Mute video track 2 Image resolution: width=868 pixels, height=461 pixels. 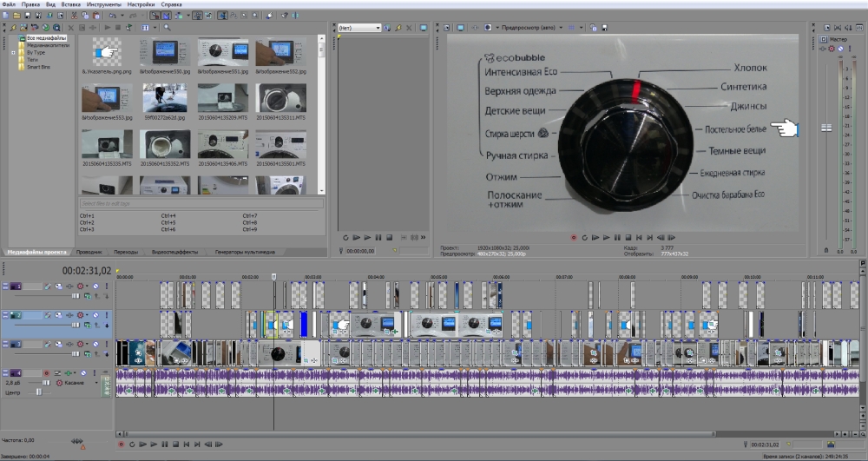point(95,315)
